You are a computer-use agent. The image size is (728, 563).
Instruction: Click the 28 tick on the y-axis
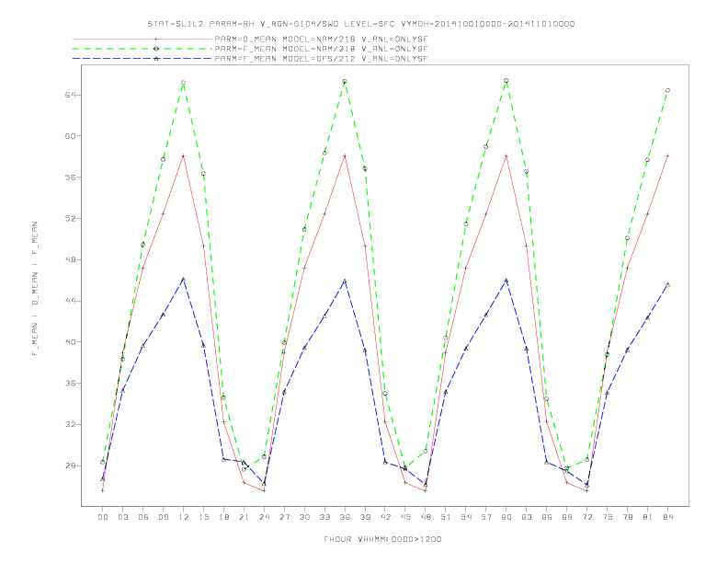(x=70, y=465)
